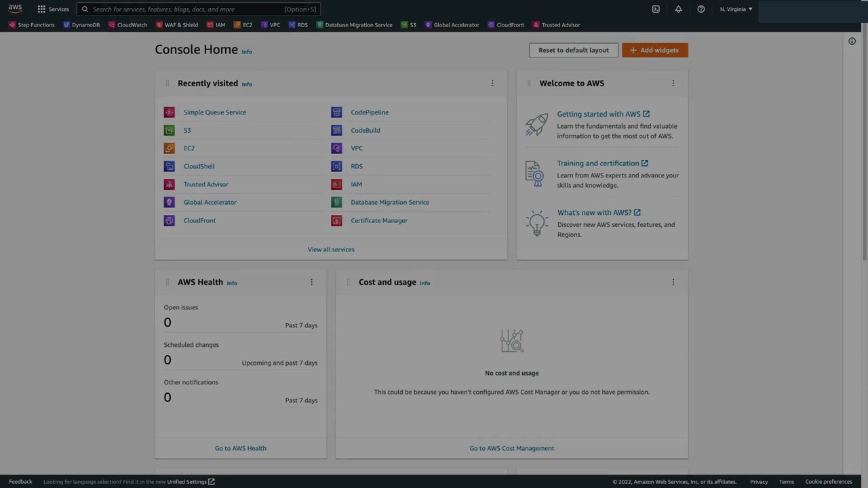Open Recently visited Info link

[x=247, y=85]
